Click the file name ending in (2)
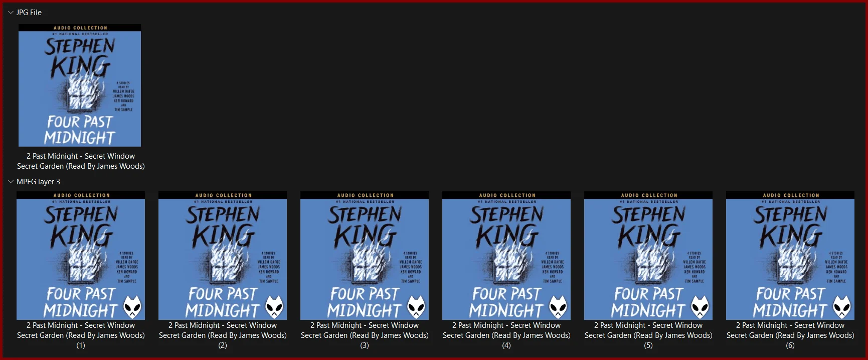Screen dimensions: 868x360 pos(223,335)
